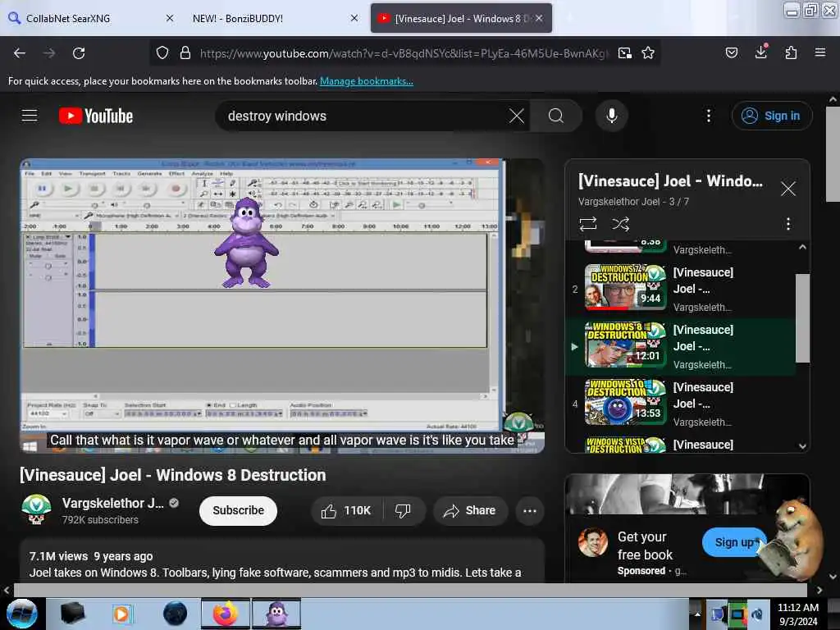Image resolution: width=840 pixels, height=630 pixels.
Task: Sign in to YouTube
Action: [772, 116]
